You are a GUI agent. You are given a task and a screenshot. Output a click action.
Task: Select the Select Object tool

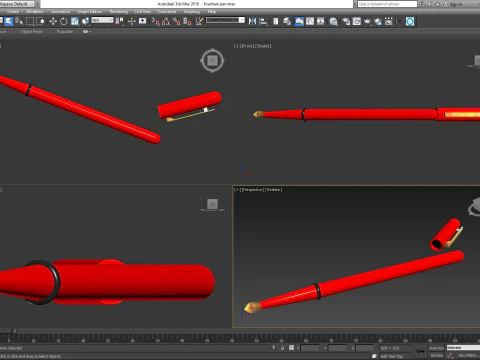click(9, 21)
